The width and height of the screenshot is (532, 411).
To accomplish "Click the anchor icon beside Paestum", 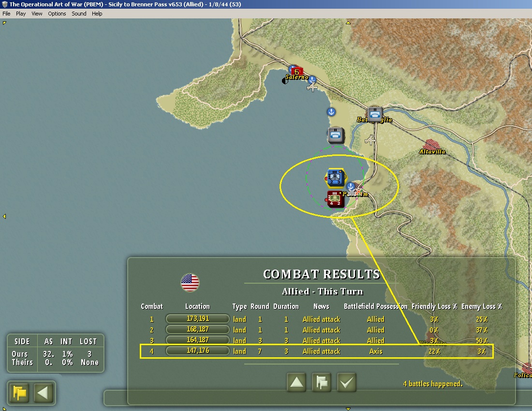I will click(x=351, y=186).
